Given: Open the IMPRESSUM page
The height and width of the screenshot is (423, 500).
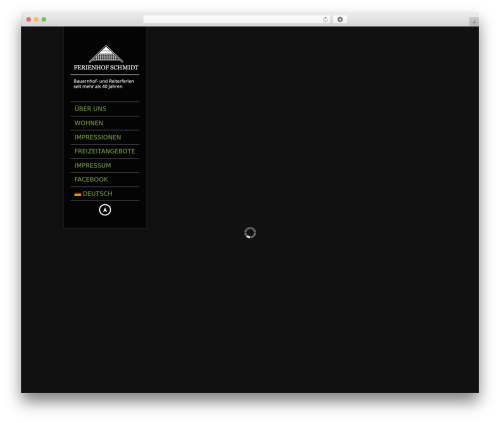Looking at the screenshot, I should [x=93, y=166].
